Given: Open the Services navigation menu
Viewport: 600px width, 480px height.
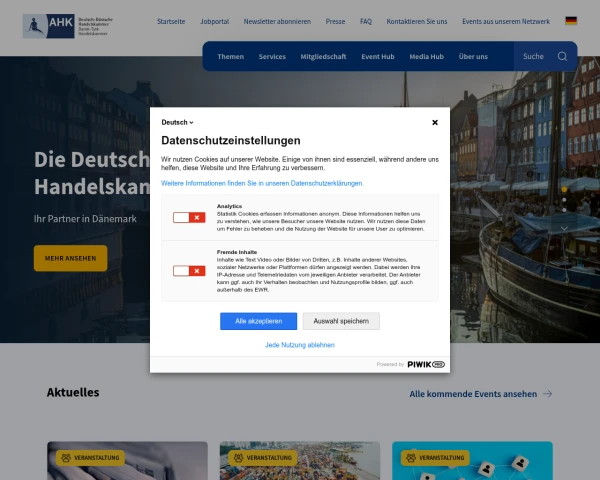Looking at the screenshot, I should pyautogui.click(x=272, y=56).
